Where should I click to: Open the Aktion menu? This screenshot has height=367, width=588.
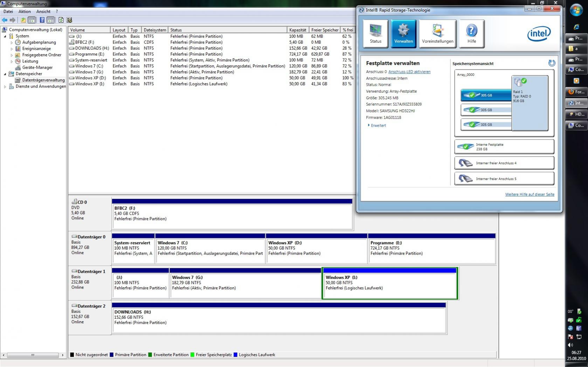[x=25, y=12]
